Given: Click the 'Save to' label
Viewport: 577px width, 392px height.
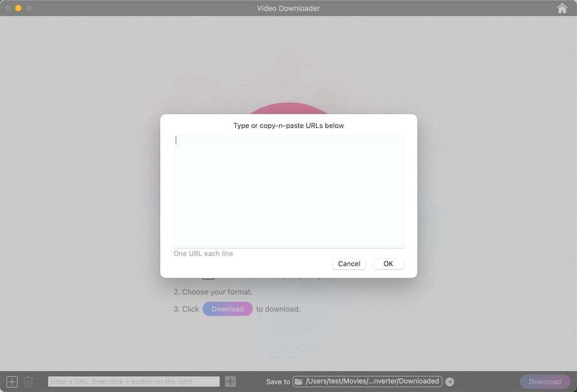Looking at the screenshot, I should pyautogui.click(x=278, y=382).
